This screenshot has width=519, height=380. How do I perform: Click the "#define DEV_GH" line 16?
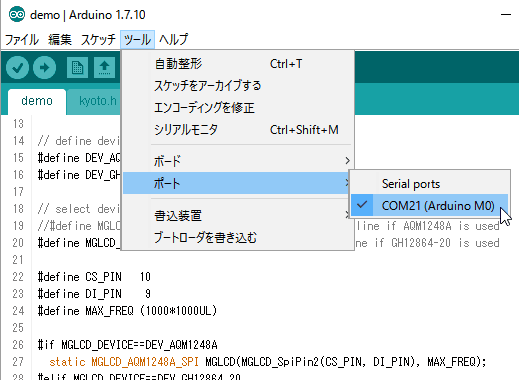click(79, 175)
